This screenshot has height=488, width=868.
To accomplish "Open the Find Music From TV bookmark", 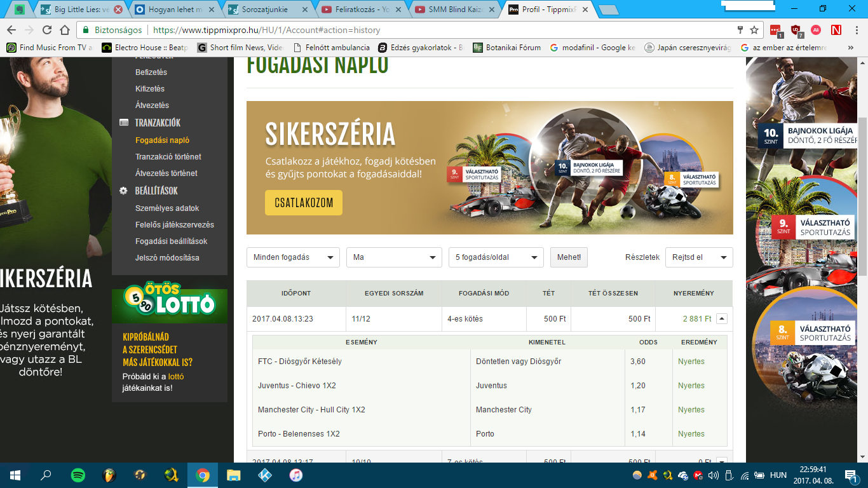I will (49, 48).
